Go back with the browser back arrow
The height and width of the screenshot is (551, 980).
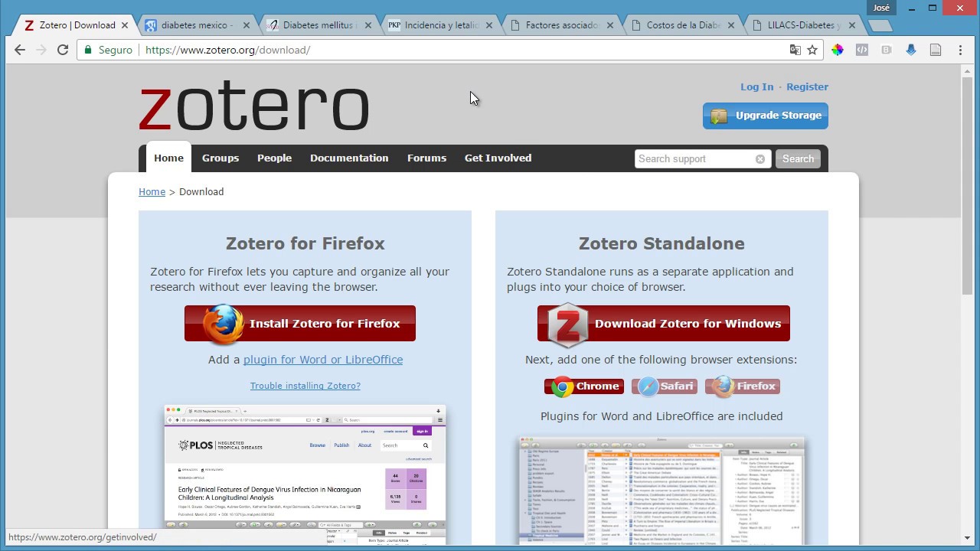20,50
